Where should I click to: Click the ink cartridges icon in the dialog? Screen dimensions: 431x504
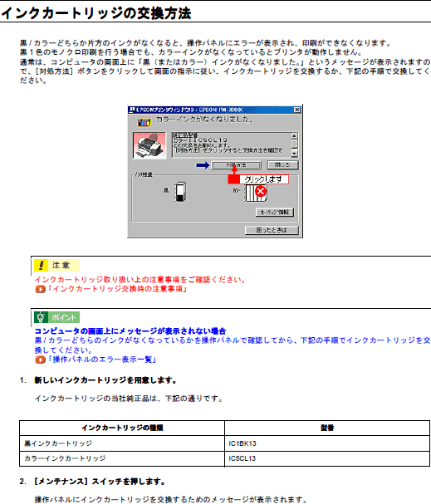pos(144,122)
